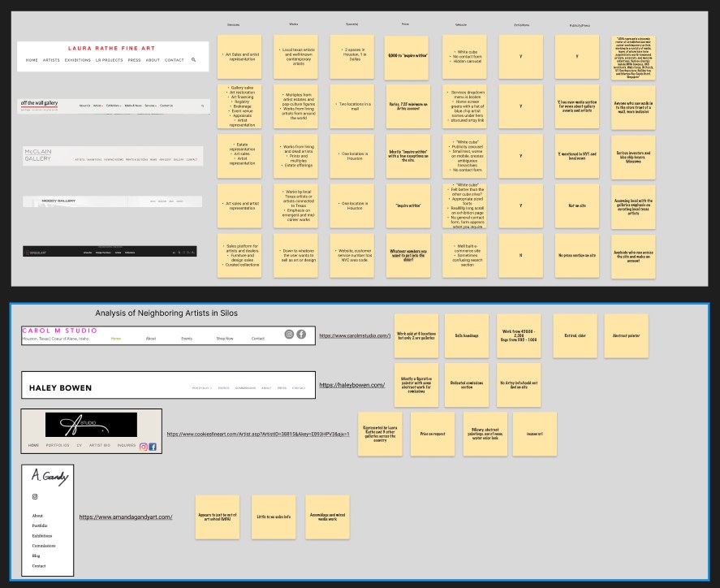Select the 'Local texas artists' sticky note
Viewport: 720px width, 588px height.
tap(295, 57)
